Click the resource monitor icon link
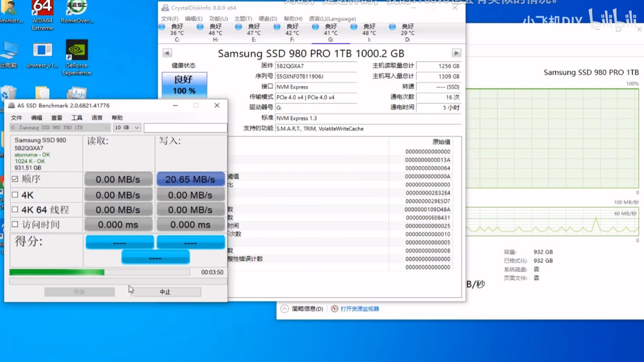The image size is (644, 362). [335, 309]
